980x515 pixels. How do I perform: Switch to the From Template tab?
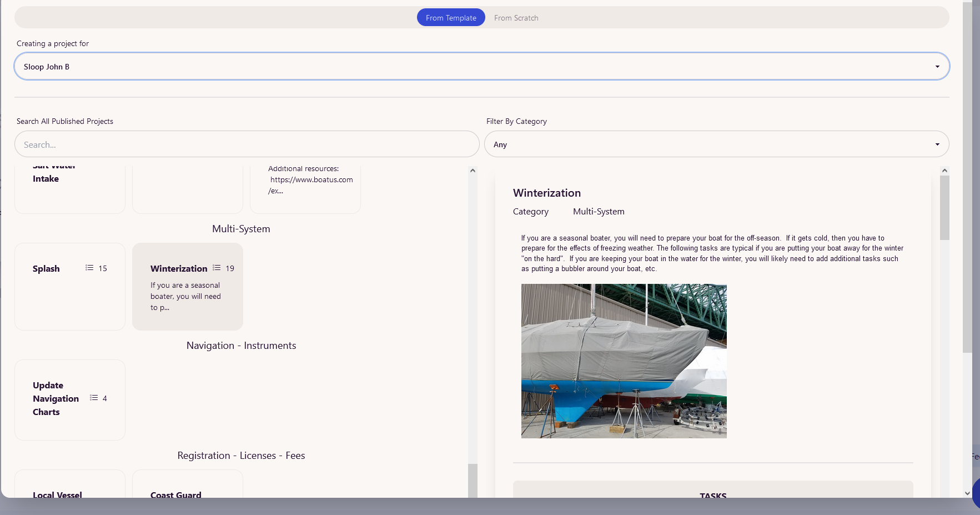click(451, 18)
